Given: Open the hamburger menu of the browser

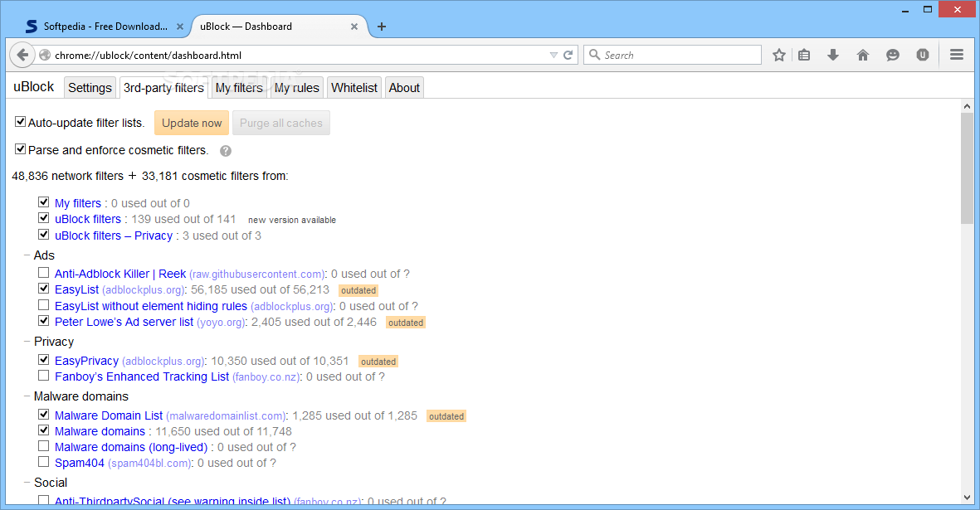Looking at the screenshot, I should 956,55.
